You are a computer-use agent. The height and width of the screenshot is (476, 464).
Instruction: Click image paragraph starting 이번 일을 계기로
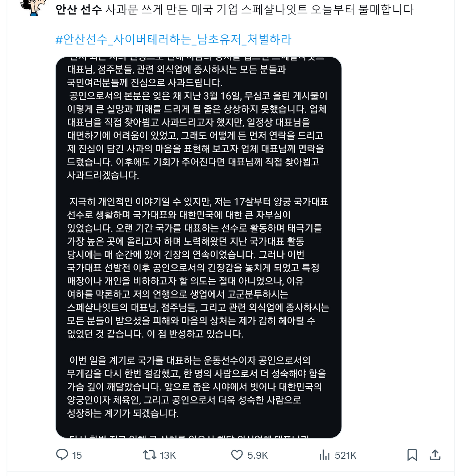coord(196,386)
